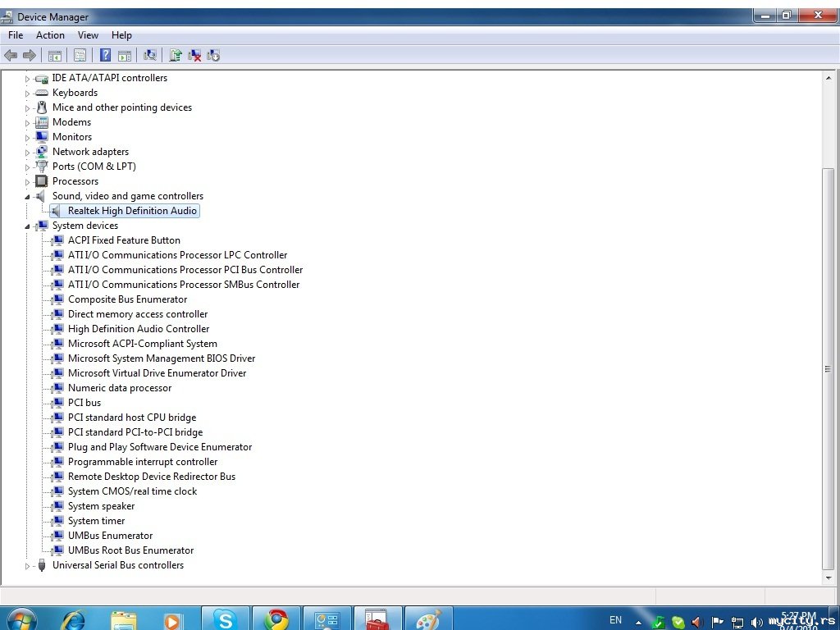
Task: Open the File menu
Action: tap(16, 34)
